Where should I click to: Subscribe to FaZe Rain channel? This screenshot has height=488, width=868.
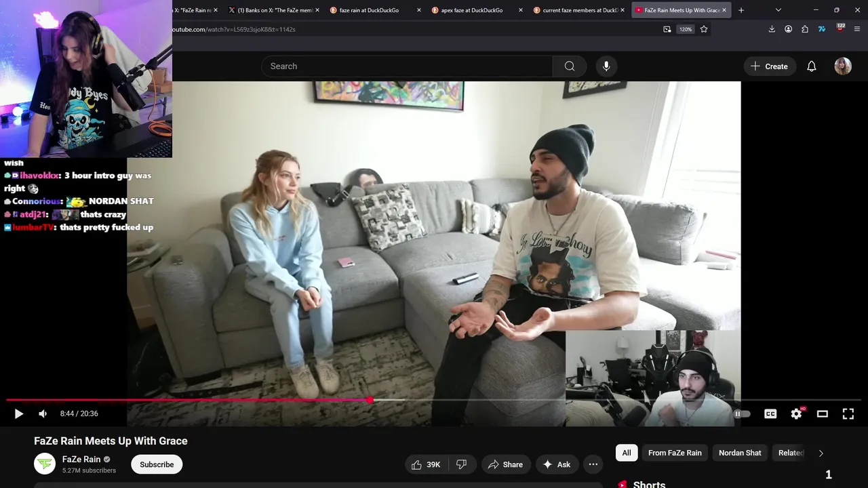[x=157, y=464]
